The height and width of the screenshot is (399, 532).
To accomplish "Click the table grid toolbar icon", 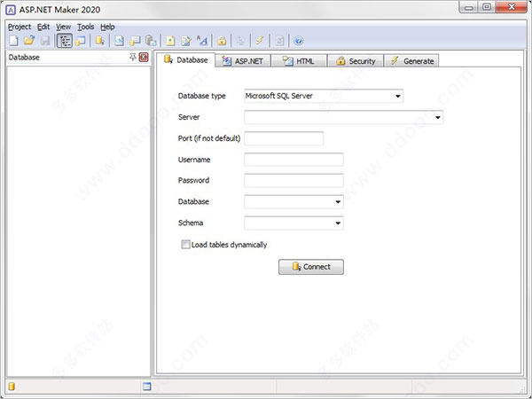I will (135, 41).
